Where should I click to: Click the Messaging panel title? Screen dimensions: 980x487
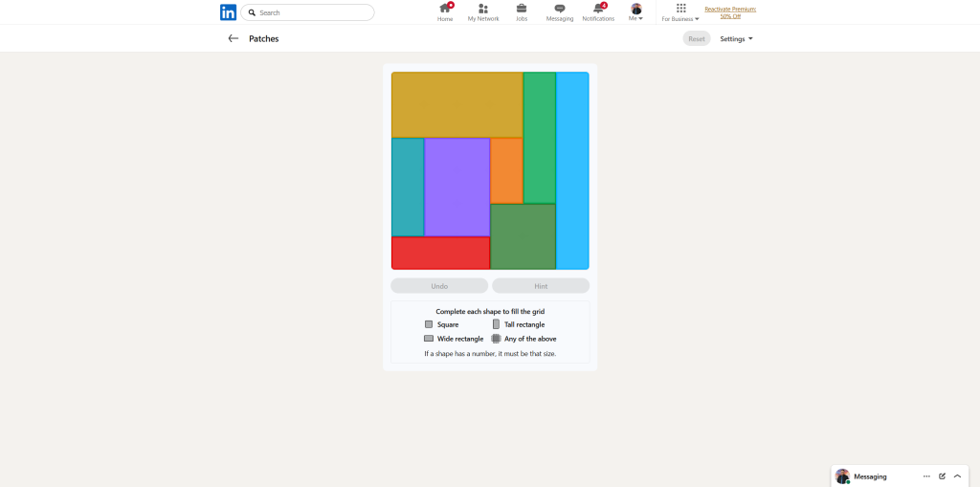[870, 476]
